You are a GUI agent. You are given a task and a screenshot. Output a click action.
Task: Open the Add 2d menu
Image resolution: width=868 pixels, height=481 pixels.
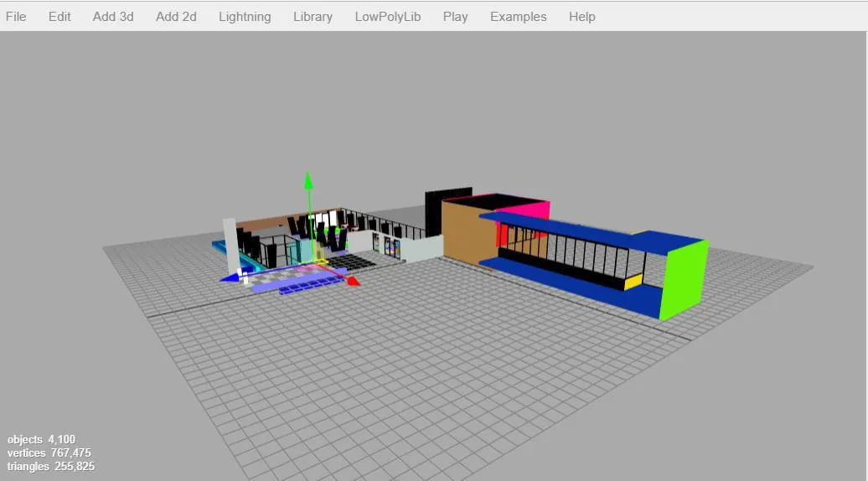[x=176, y=17]
